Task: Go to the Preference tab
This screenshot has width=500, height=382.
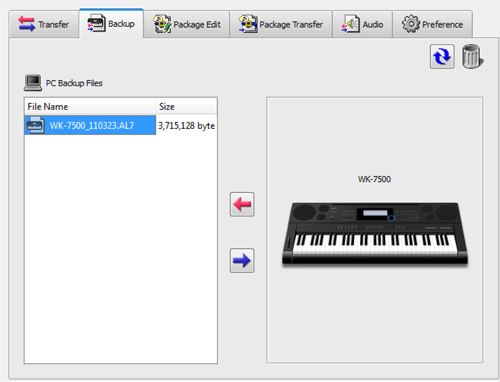Action: point(433,24)
